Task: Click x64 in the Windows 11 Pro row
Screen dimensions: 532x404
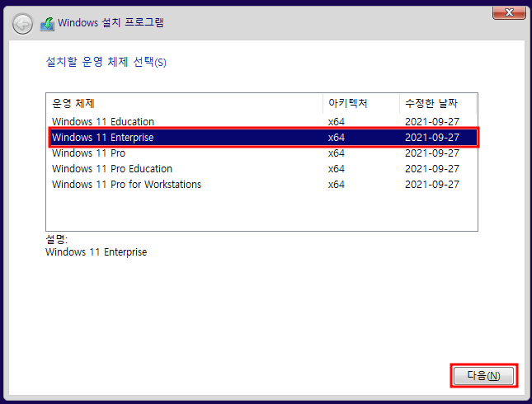Action: point(337,153)
